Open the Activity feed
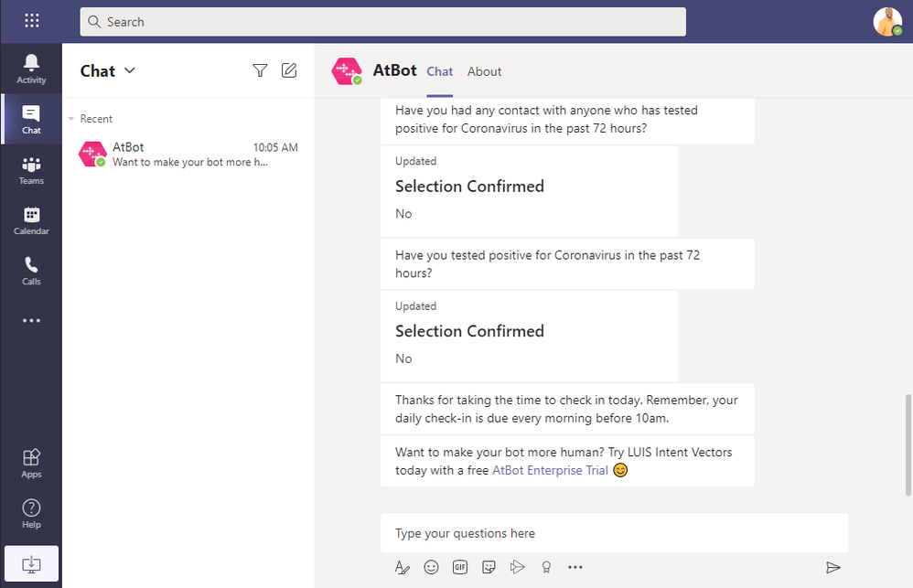The height and width of the screenshot is (588, 913). click(31, 69)
